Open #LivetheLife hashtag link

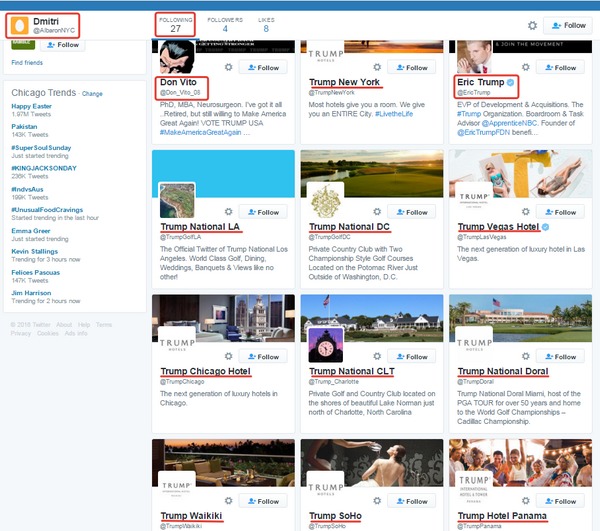pyautogui.click(x=394, y=114)
